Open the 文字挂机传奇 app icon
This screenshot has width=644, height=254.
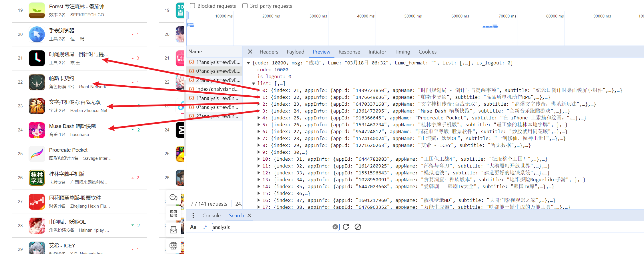tap(37, 106)
